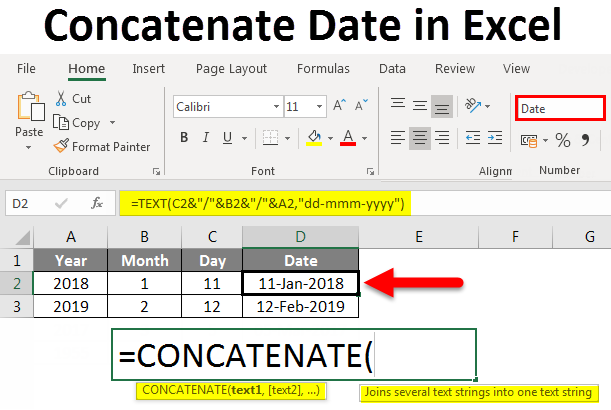Click the Date number format box
The height and width of the screenshot is (410, 611).
click(560, 108)
